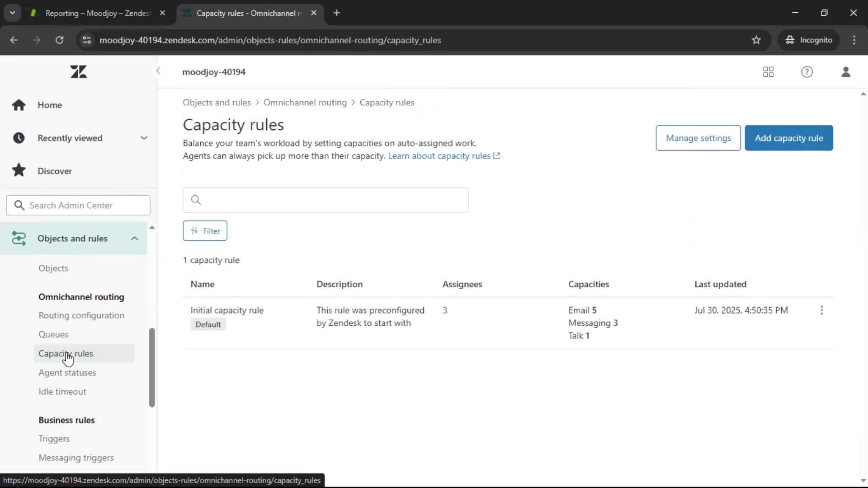This screenshot has width=868, height=488.
Task: Open Discover in the sidebar
Action: 55,171
